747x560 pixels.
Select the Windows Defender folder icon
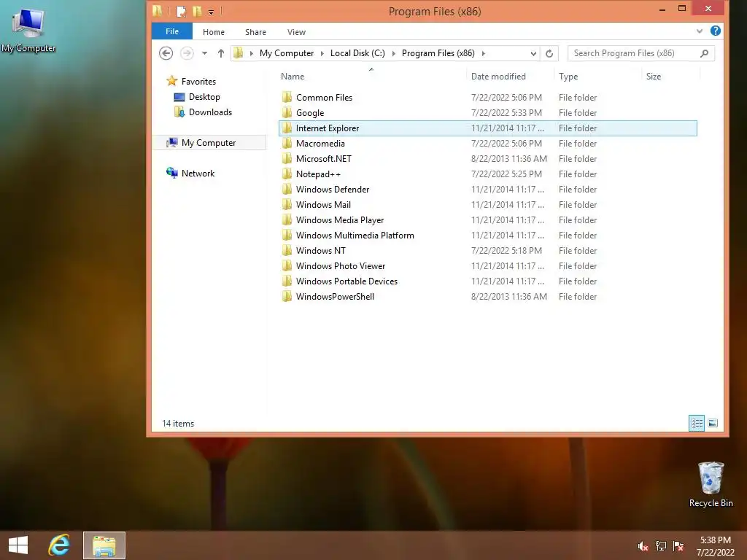click(287, 189)
